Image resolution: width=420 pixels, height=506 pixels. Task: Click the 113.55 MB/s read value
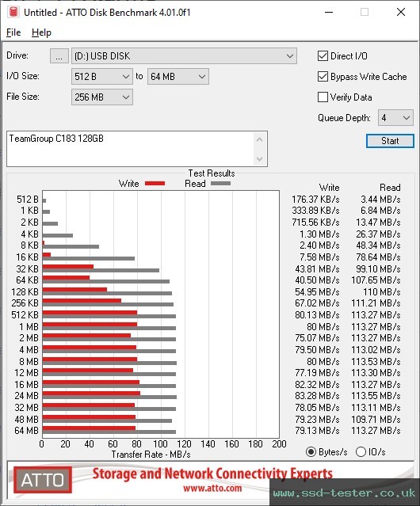coord(376,396)
